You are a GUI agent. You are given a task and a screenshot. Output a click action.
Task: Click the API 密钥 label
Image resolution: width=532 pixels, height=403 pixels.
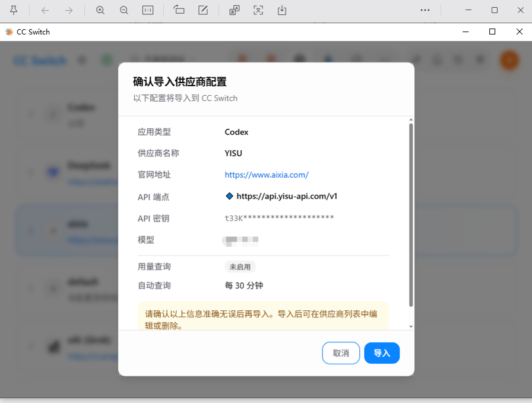click(153, 219)
